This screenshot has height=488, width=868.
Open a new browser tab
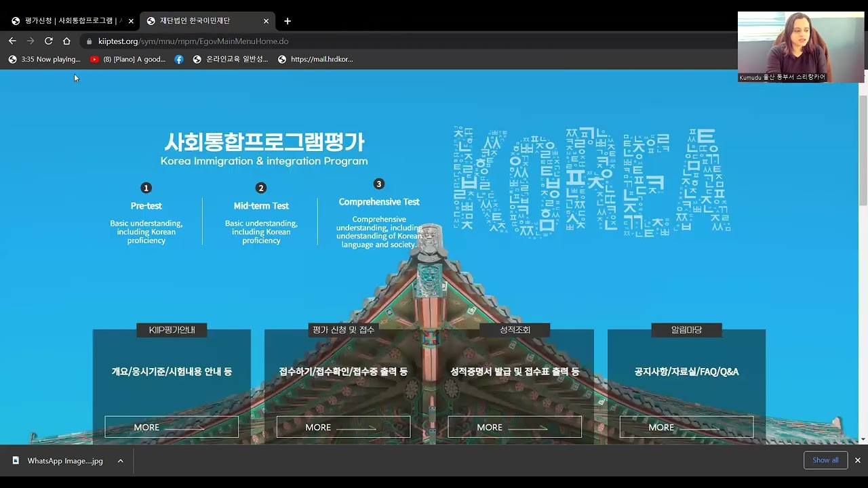point(288,21)
